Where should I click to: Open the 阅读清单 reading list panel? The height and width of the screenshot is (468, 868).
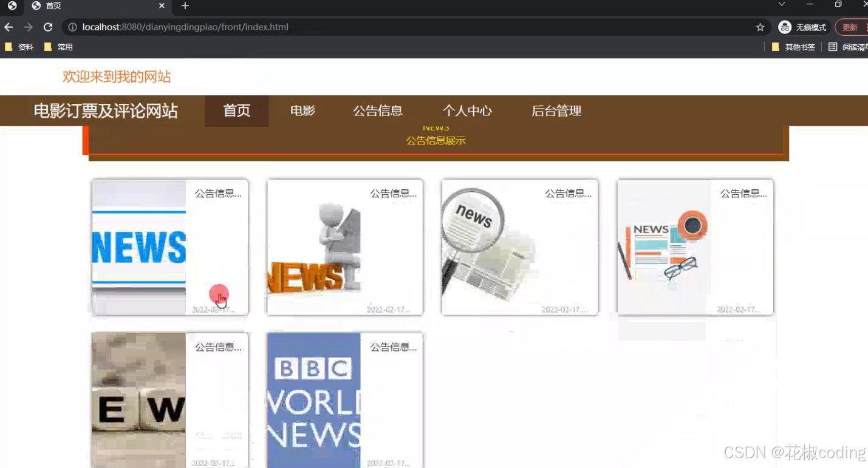coord(852,47)
